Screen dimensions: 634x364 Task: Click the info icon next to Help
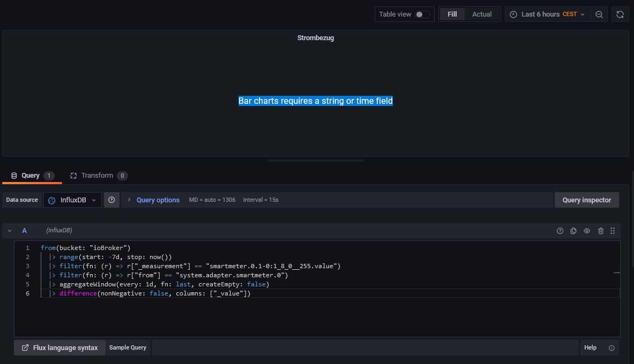click(x=611, y=348)
